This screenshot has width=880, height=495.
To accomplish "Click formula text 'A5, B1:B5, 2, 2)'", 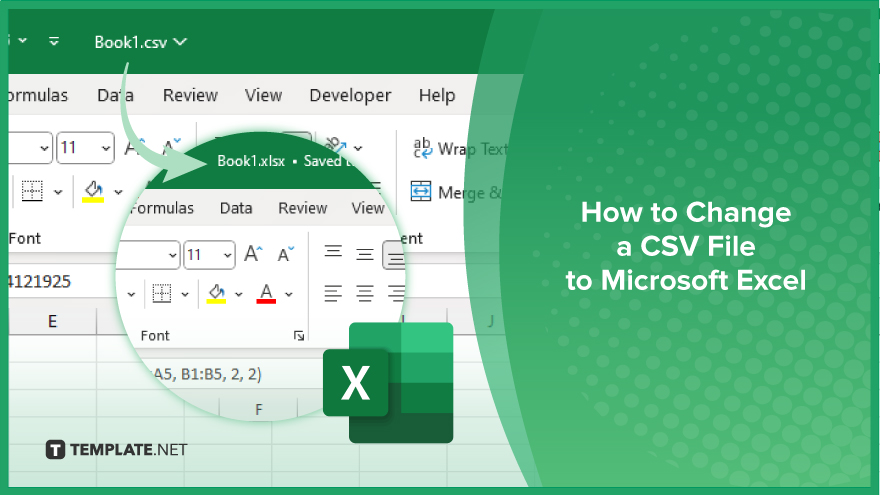I will pos(208,374).
